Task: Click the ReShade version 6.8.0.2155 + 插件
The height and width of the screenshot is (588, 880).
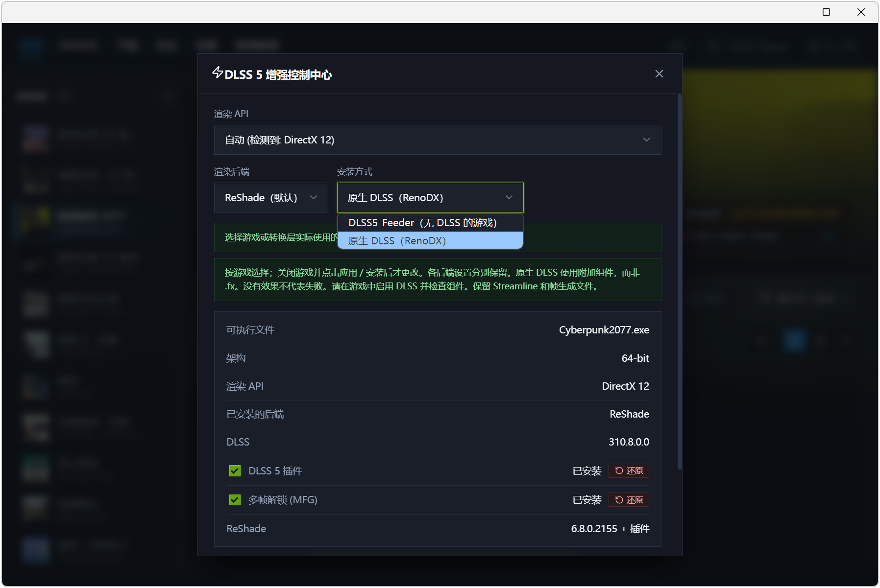Action: click(x=610, y=529)
